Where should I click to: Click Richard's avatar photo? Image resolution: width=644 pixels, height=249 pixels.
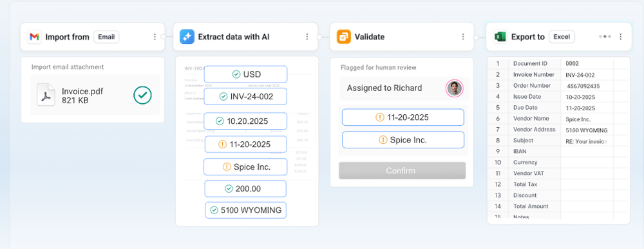pyautogui.click(x=454, y=88)
